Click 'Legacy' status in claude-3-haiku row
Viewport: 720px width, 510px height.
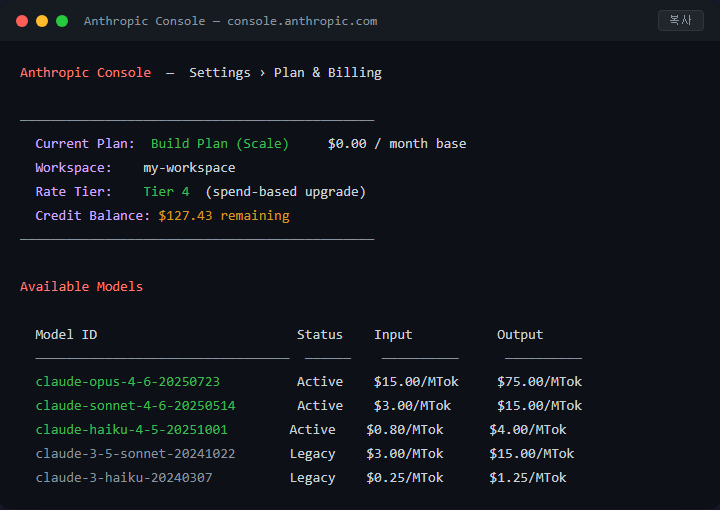(x=312, y=478)
